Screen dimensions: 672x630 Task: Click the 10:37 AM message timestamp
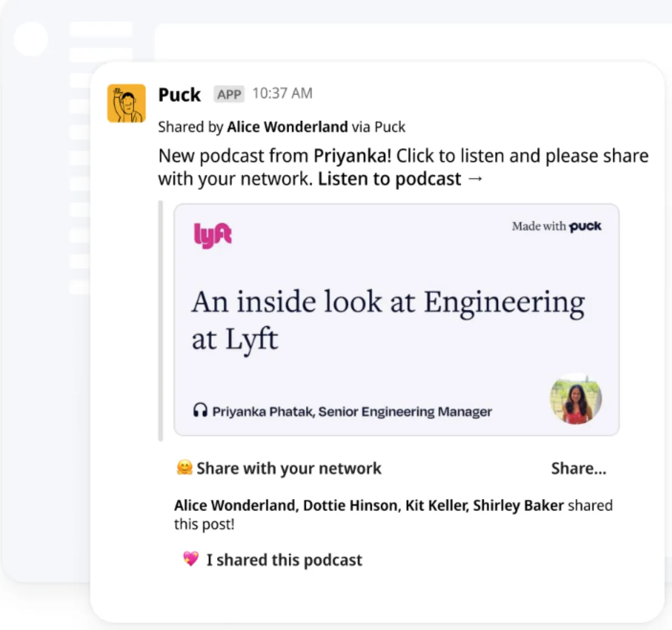click(282, 94)
